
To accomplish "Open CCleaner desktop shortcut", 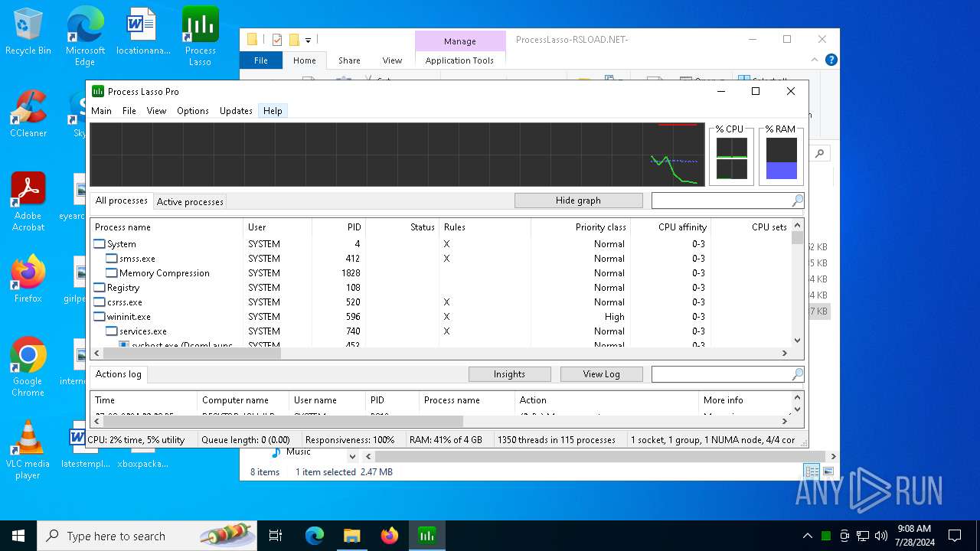I will pyautogui.click(x=28, y=113).
